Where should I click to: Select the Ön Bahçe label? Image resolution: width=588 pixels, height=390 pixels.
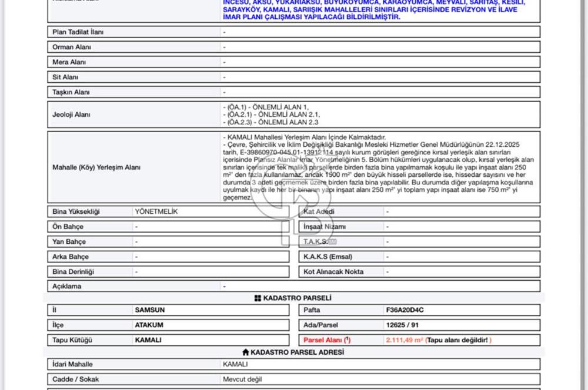[x=68, y=227]
